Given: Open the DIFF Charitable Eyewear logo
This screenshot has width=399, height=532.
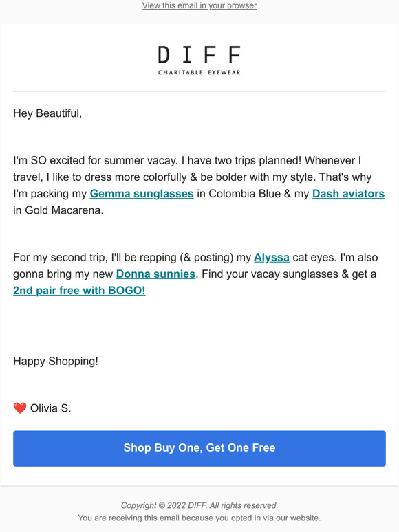Looking at the screenshot, I should (199, 60).
